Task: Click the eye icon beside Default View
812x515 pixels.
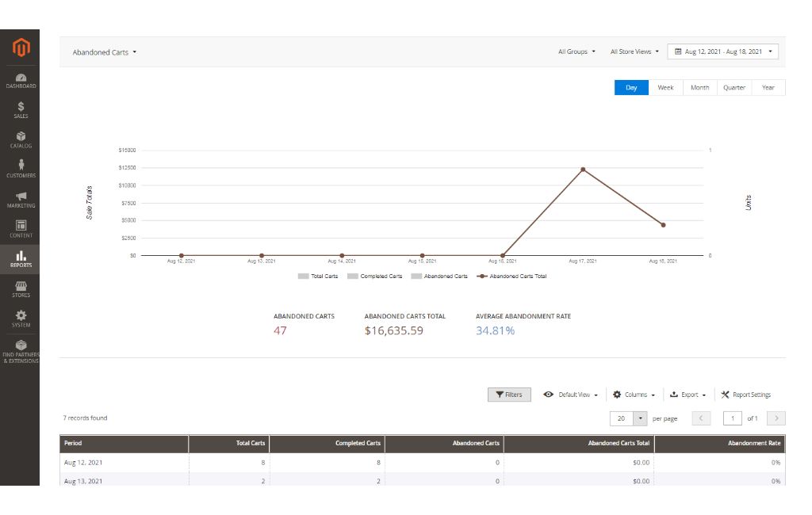Action: [548, 395]
